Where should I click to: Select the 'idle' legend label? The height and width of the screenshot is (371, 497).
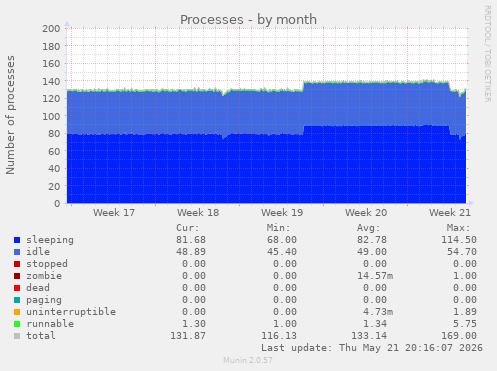point(38,252)
